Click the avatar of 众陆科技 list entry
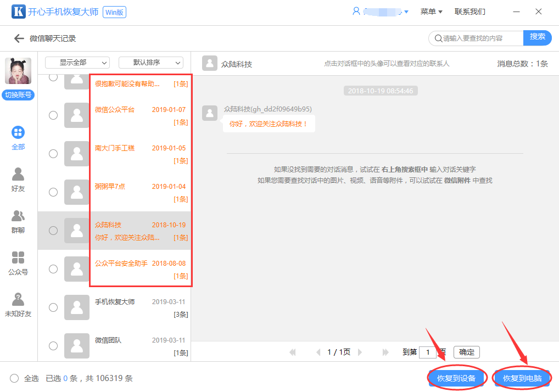559x392 pixels. click(x=77, y=231)
